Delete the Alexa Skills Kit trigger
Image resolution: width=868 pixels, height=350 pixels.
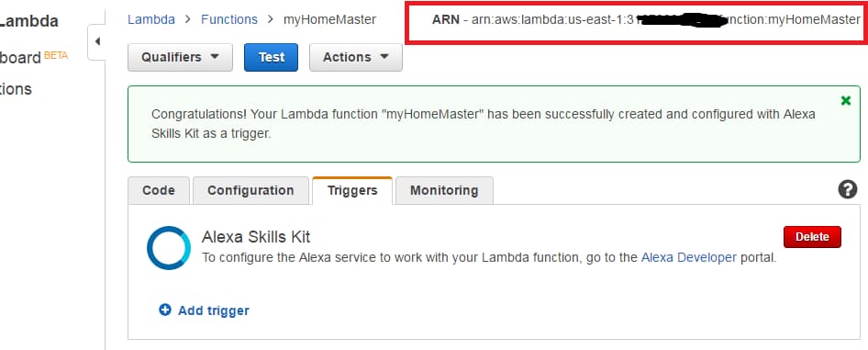coord(812,236)
